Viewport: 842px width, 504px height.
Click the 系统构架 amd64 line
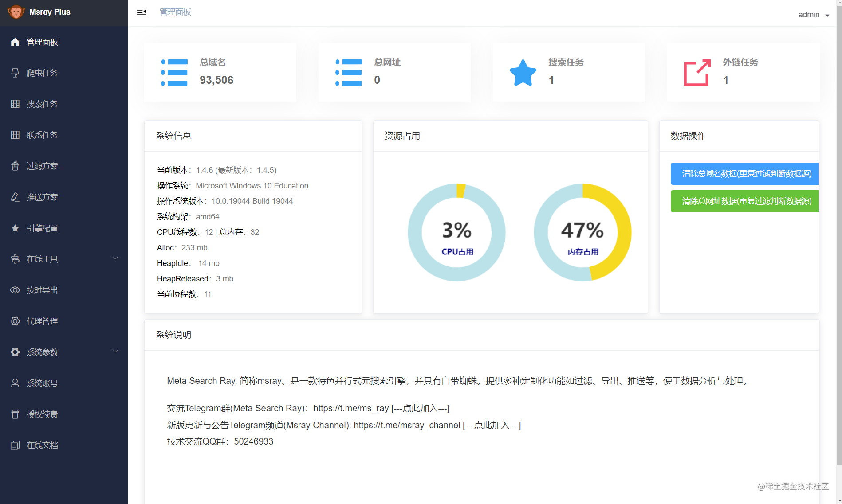188,217
